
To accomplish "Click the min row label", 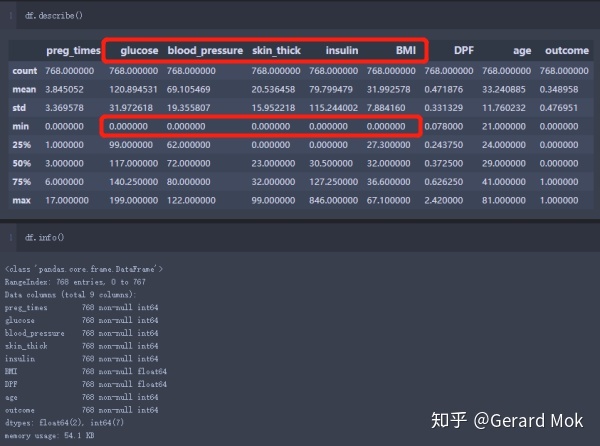I will pyautogui.click(x=20, y=126).
